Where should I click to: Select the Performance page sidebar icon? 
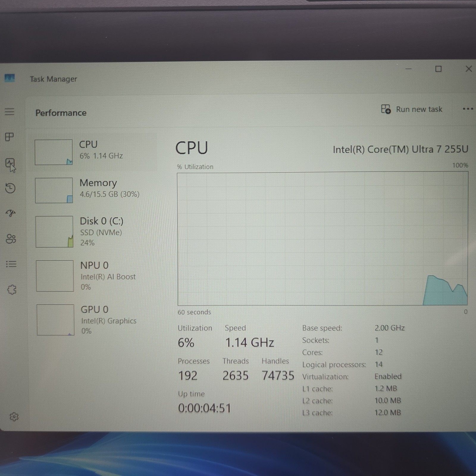10,163
